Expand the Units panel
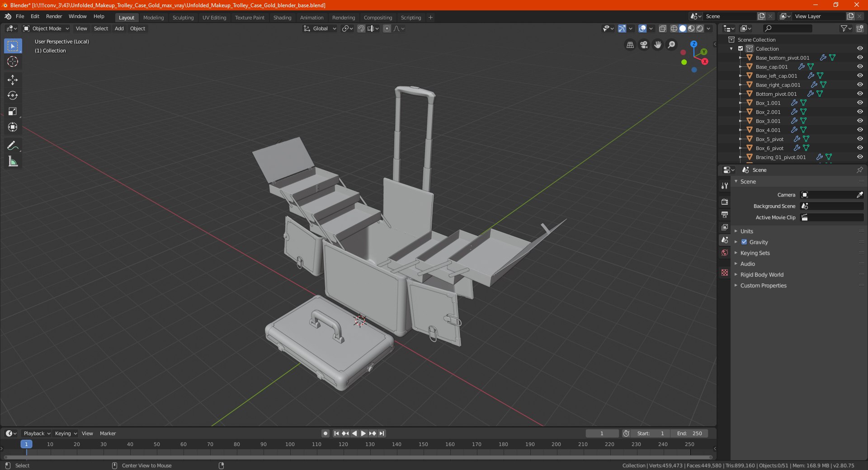Image resolution: width=868 pixels, height=470 pixels. coord(746,231)
